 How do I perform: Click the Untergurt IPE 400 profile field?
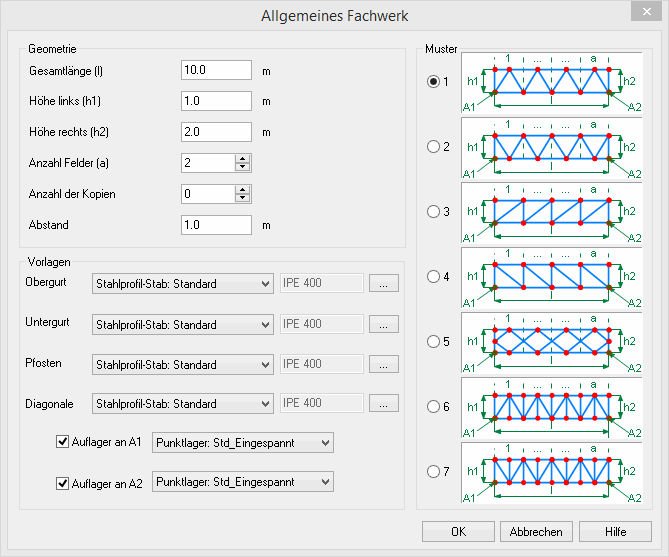tap(322, 324)
